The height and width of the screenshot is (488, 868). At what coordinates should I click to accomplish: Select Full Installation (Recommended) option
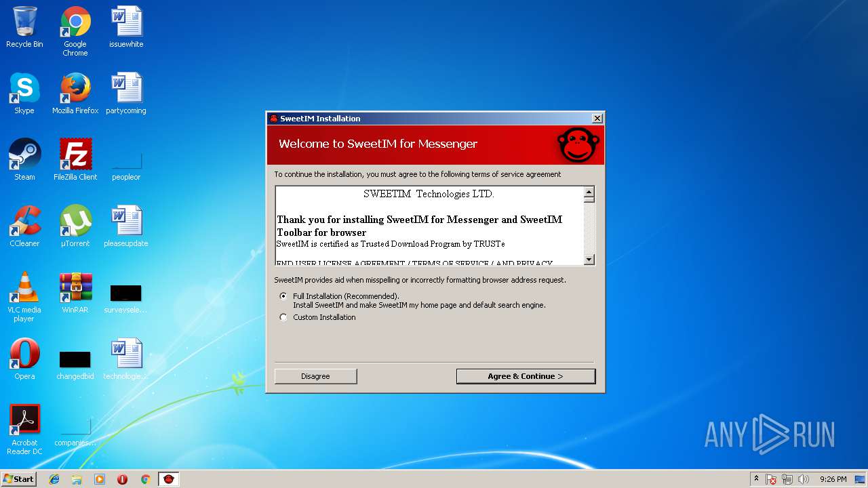click(283, 296)
